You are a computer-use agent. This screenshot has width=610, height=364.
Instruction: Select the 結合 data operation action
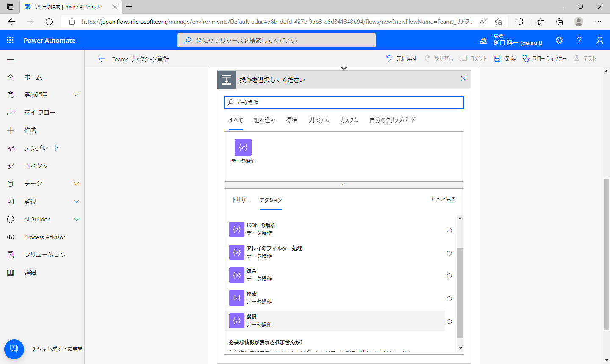click(335, 275)
